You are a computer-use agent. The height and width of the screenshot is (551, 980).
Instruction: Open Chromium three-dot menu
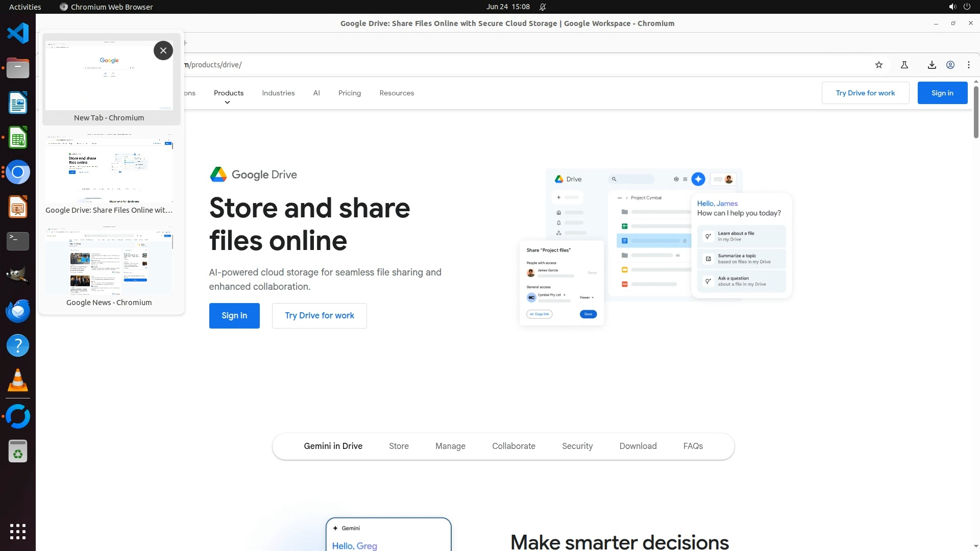tap(968, 65)
